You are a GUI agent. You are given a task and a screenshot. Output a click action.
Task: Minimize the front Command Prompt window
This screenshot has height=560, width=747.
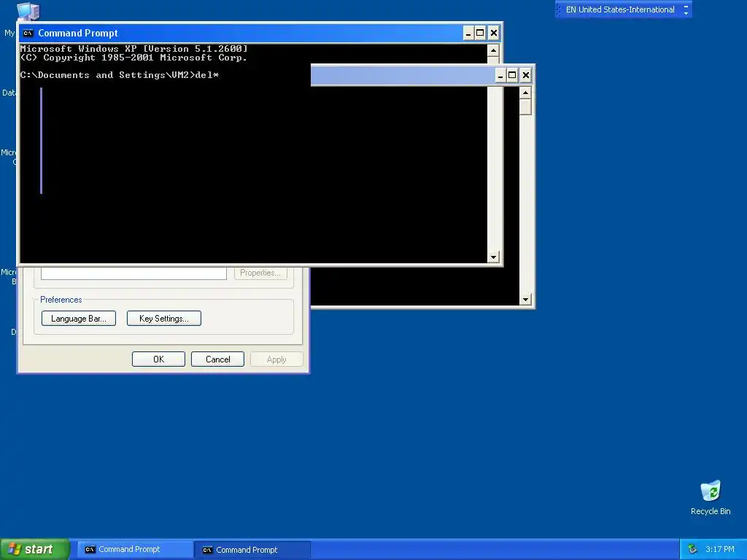(x=468, y=33)
